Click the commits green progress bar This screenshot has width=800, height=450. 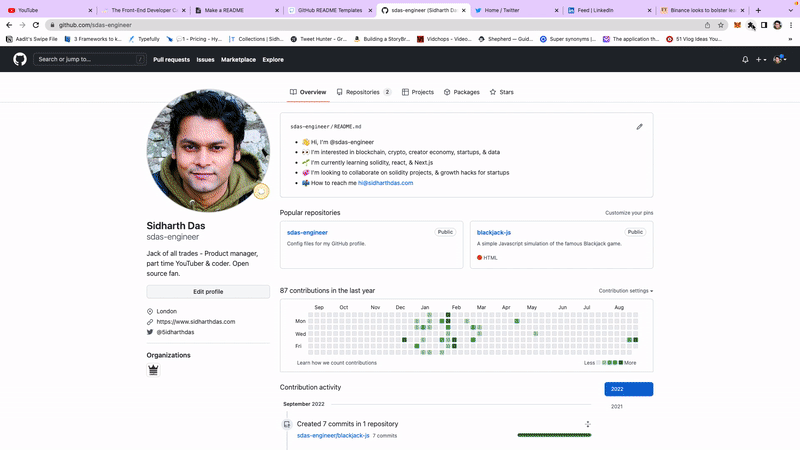tap(554, 435)
